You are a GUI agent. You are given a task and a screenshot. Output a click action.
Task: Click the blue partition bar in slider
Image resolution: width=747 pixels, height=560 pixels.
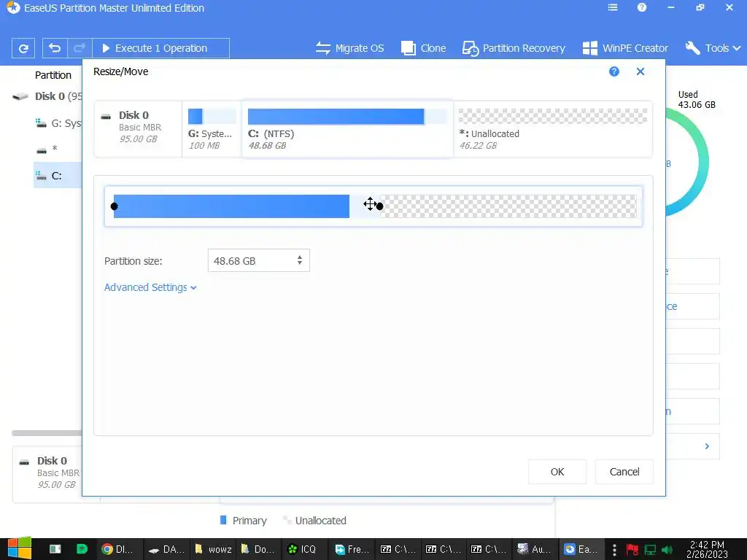(231, 206)
